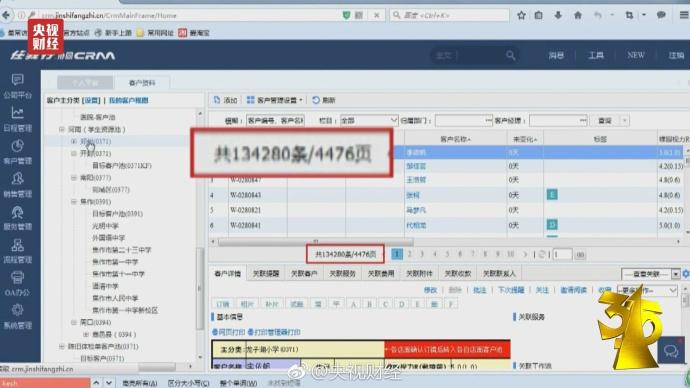Open 日程管理 chart icon in sidebar

[18, 113]
